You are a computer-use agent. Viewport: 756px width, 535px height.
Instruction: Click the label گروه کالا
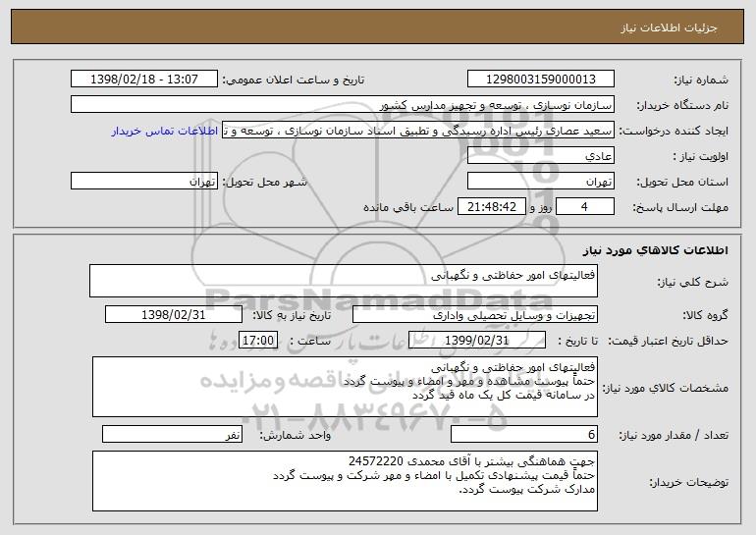coord(705,315)
